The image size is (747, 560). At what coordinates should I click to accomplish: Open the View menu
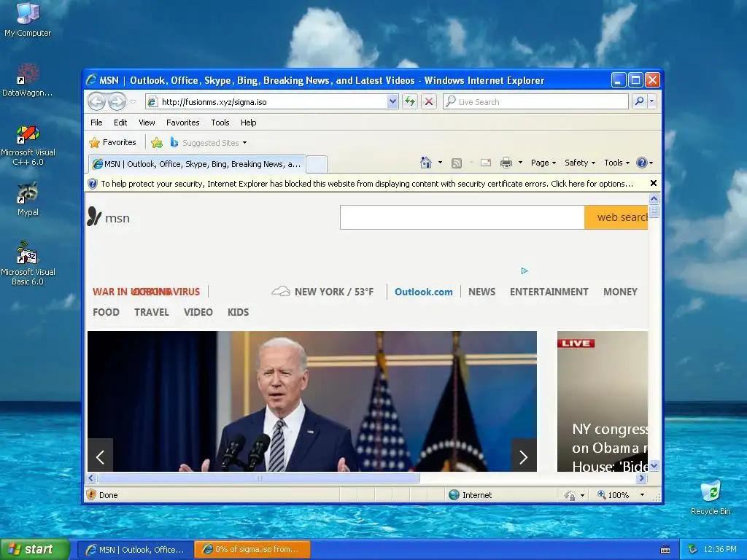click(x=147, y=122)
